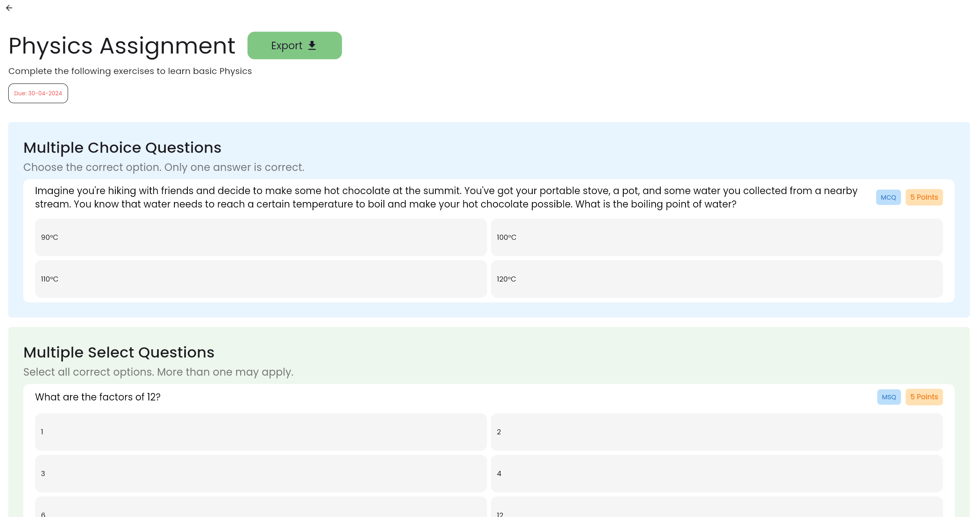Click the 5 Points badge on MCQ question
The width and height of the screenshot is (980, 517).
924,197
